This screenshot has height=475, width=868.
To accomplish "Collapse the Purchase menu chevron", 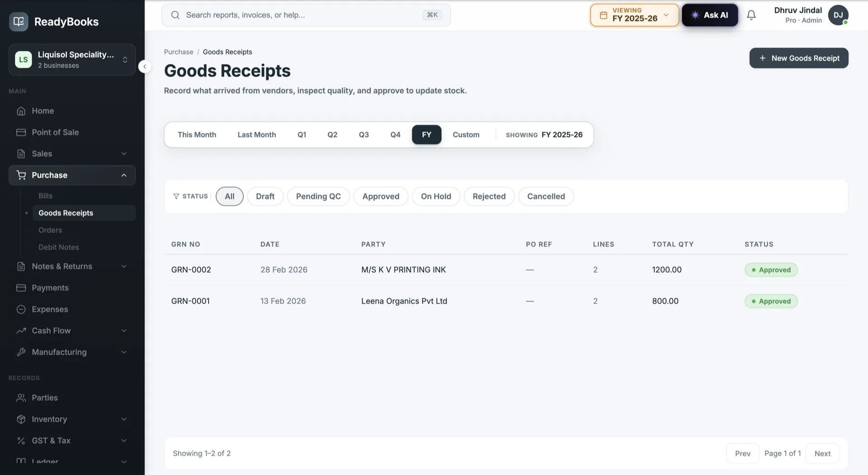I will click(x=124, y=175).
